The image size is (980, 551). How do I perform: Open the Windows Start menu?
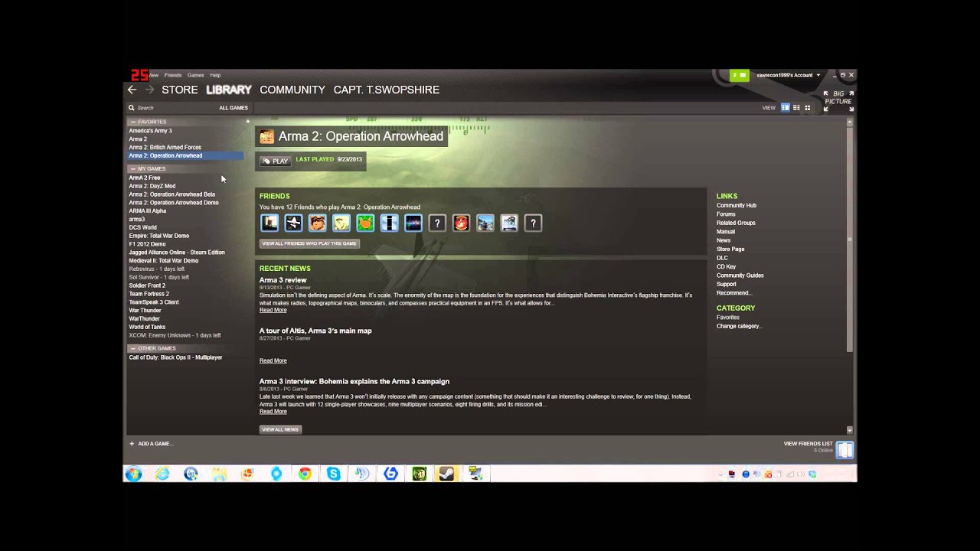(134, 474)
